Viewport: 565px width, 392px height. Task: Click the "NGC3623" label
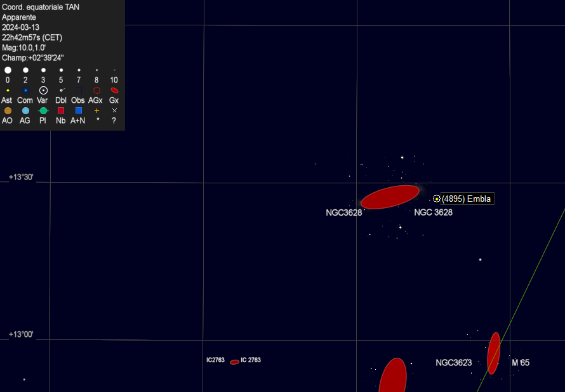click(x=454, y=362)
